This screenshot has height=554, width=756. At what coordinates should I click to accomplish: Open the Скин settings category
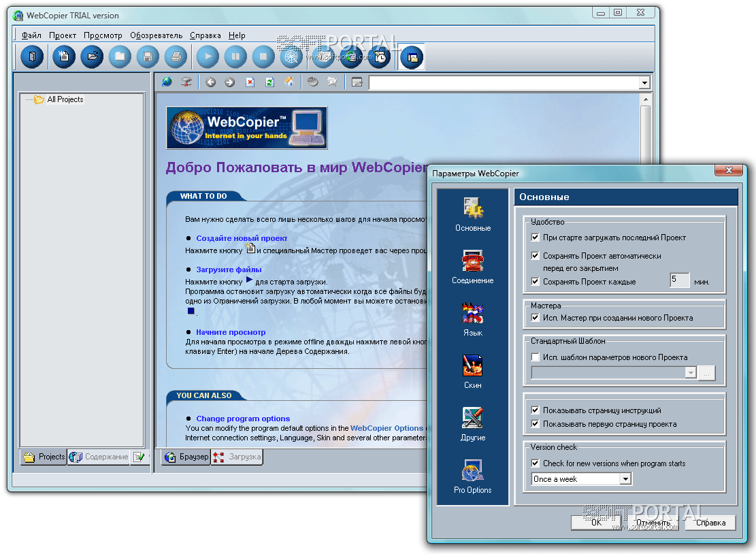(x=473, y=372)
